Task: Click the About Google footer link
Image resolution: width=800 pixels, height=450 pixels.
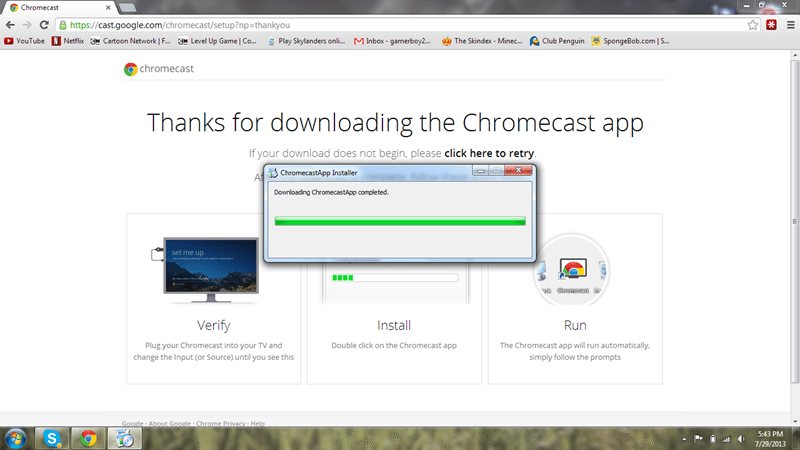Action: [169, 423]
